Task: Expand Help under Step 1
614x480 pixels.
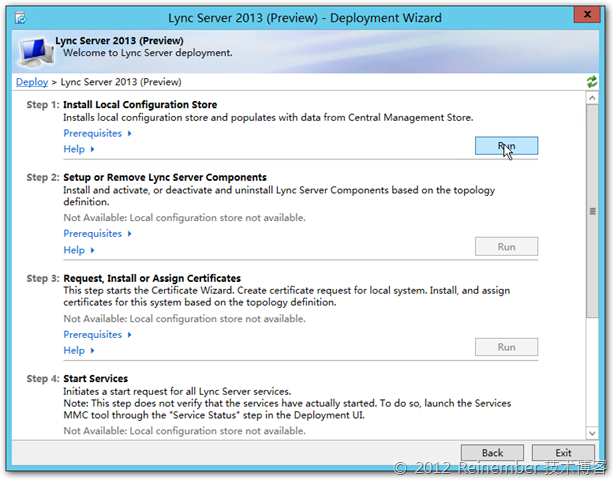Action: point(79,149)
